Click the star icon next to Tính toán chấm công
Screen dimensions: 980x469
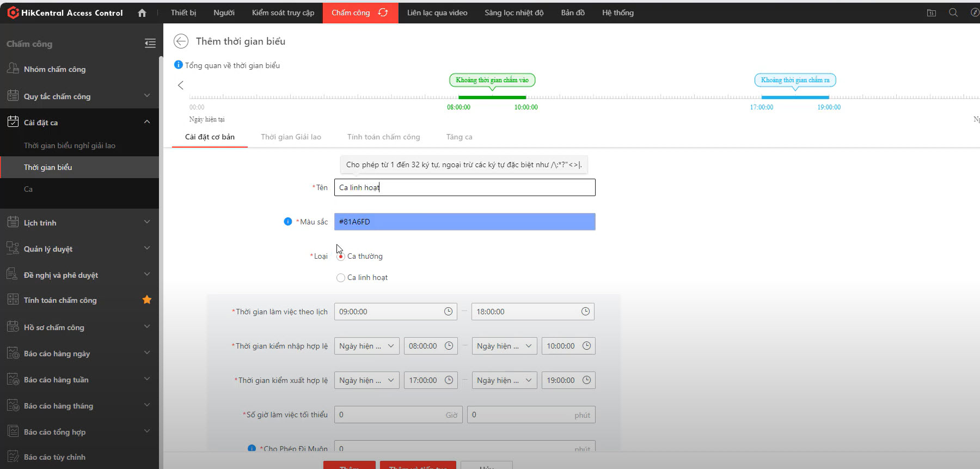[147, 300]
